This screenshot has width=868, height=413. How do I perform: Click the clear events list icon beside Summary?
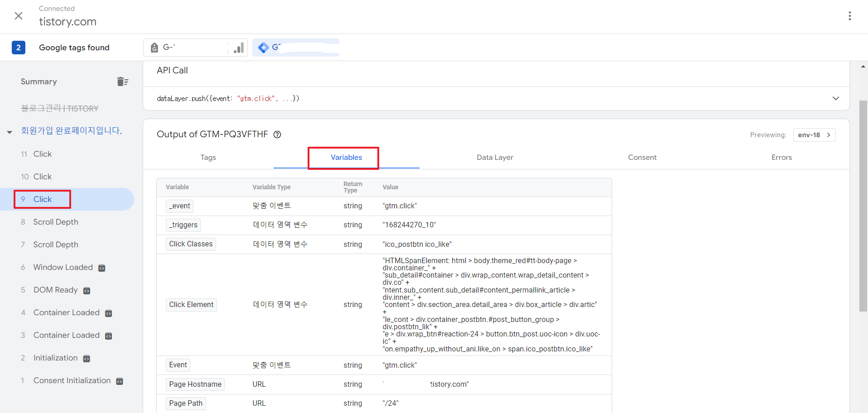click(x=123, y=82)
